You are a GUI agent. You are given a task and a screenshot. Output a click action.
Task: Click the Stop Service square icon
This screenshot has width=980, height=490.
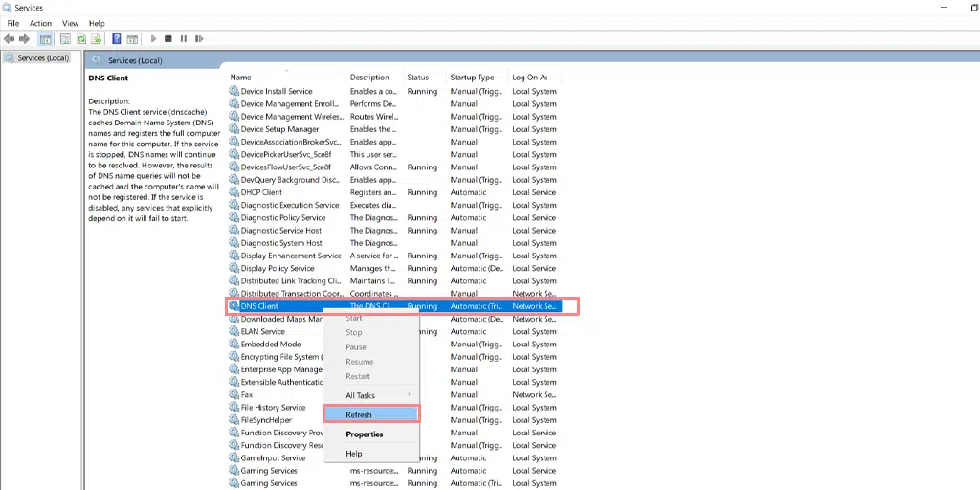[x=168, y=38]
